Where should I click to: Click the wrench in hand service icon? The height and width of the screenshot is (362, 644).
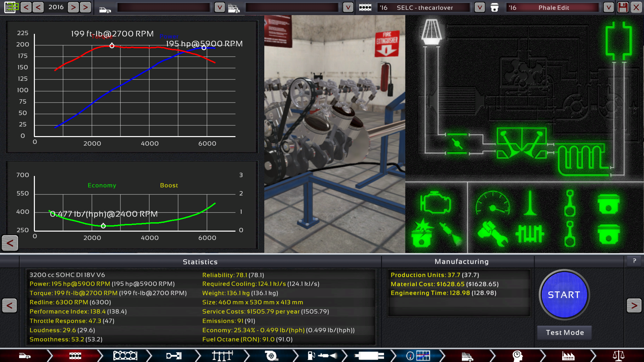pyautogui.click(x=492, y=234)
